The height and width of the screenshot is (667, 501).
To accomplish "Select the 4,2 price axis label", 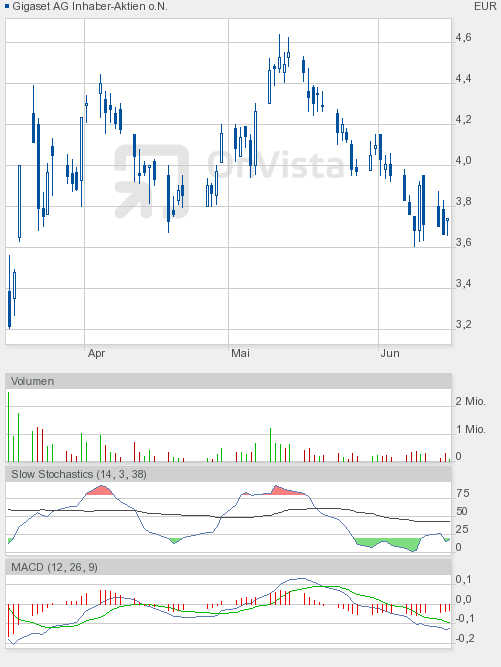I will [x=463, y=120].
